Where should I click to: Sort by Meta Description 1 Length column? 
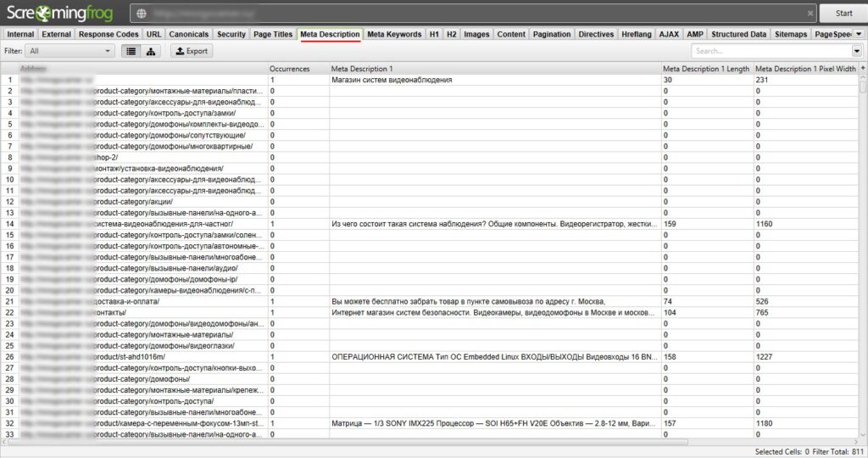point(705,68)
